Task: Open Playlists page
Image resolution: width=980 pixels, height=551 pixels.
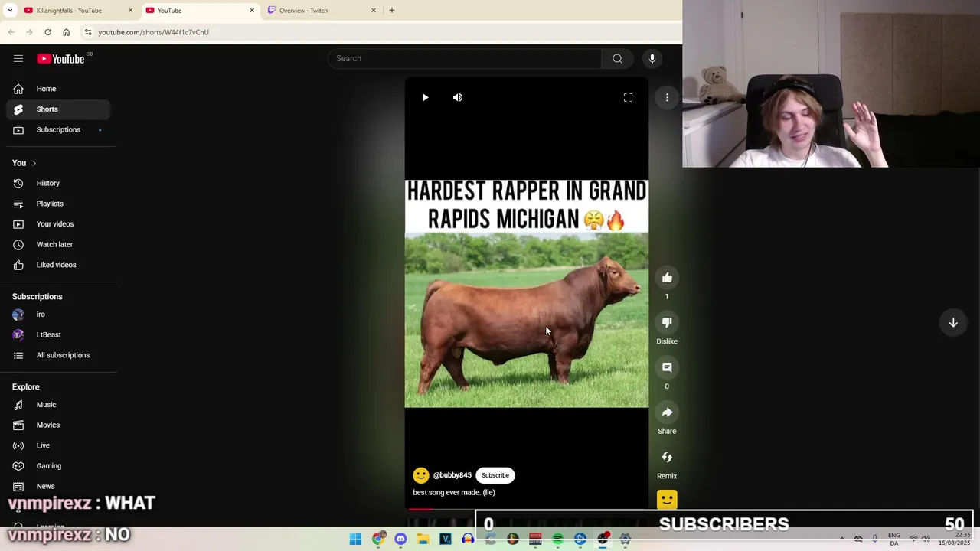Action: point(58,204)
